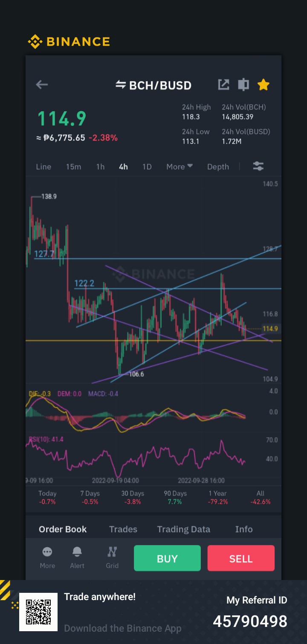307x644 pixels.
Task: Select the 4h timeframe
Action: 123,167
